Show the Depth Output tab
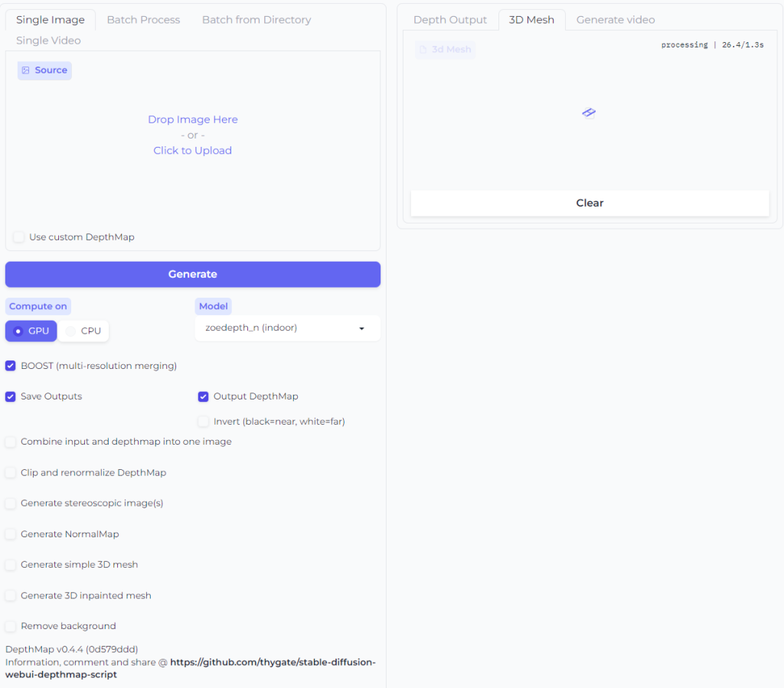 coord(450,20)
